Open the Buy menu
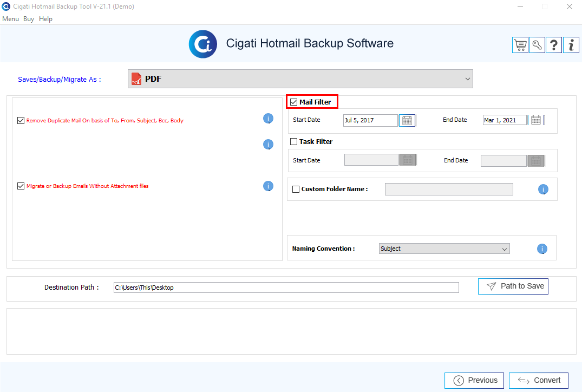 (x=29, y=19)
